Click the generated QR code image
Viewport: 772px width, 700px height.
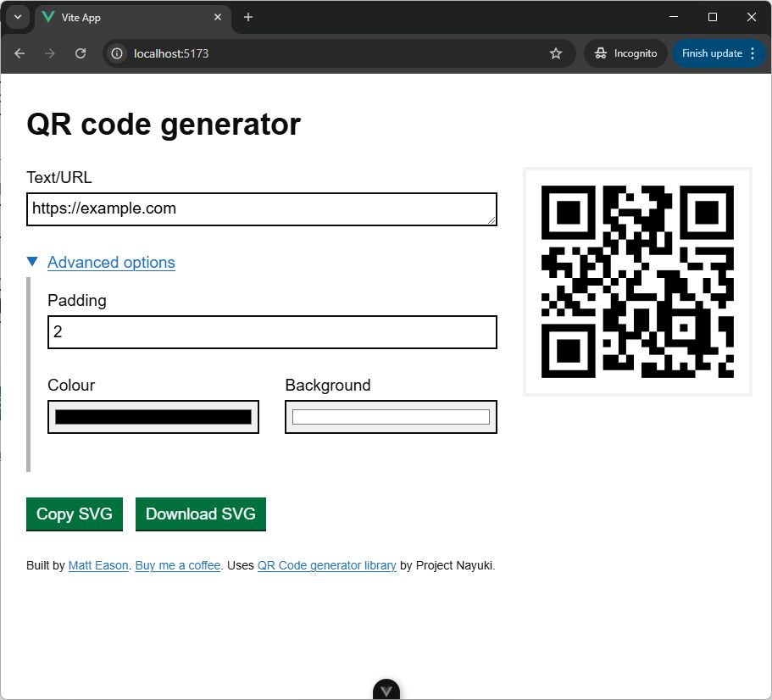click(x=637, y=281)
